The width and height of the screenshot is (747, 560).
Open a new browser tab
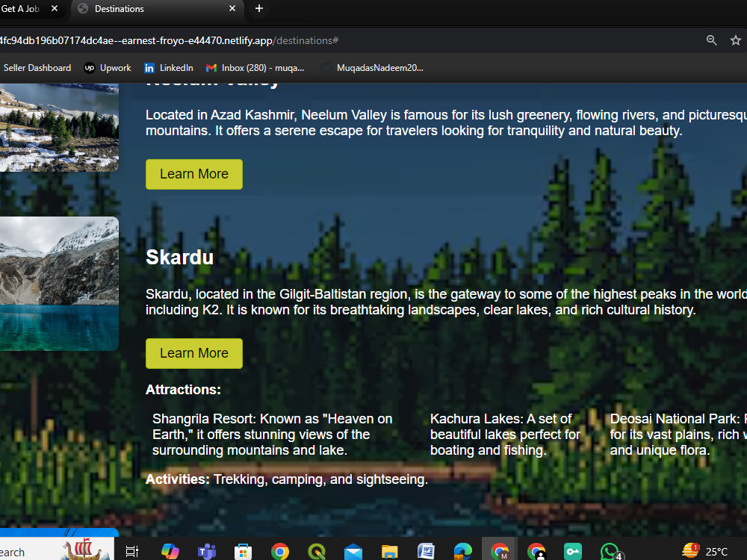coord(258,8)
